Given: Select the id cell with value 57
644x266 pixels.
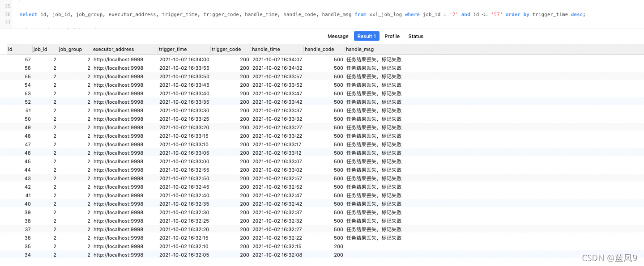Looking at the screenshot, I should 28,59.
